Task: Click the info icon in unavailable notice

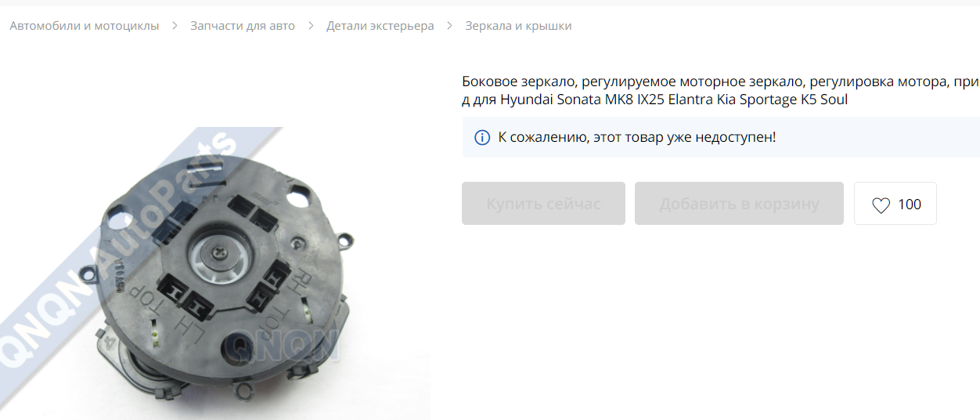Action: point(482,138)
